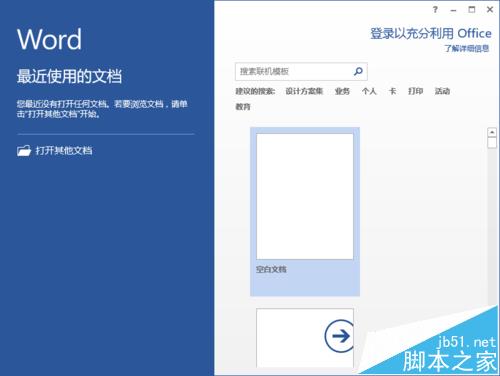Image resolution: width=500 pixels, height=376 pixels.
Task: Select the 卡 suggested search
Action: click(x=392, y=91)
